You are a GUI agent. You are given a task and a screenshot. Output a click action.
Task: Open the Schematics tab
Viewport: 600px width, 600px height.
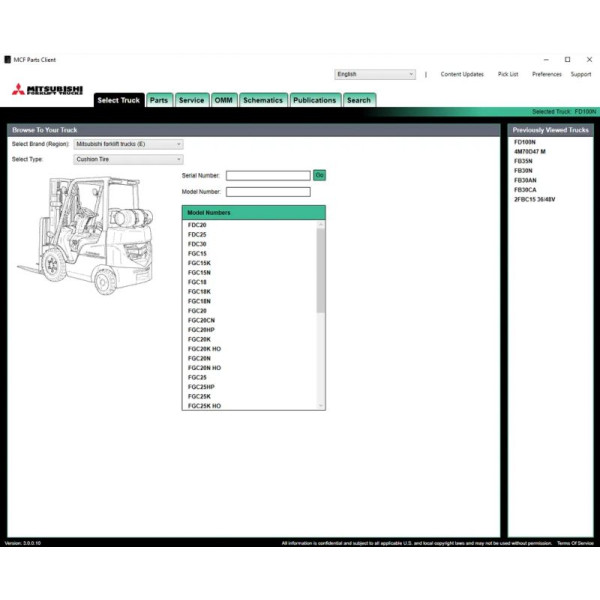[263, 100]
